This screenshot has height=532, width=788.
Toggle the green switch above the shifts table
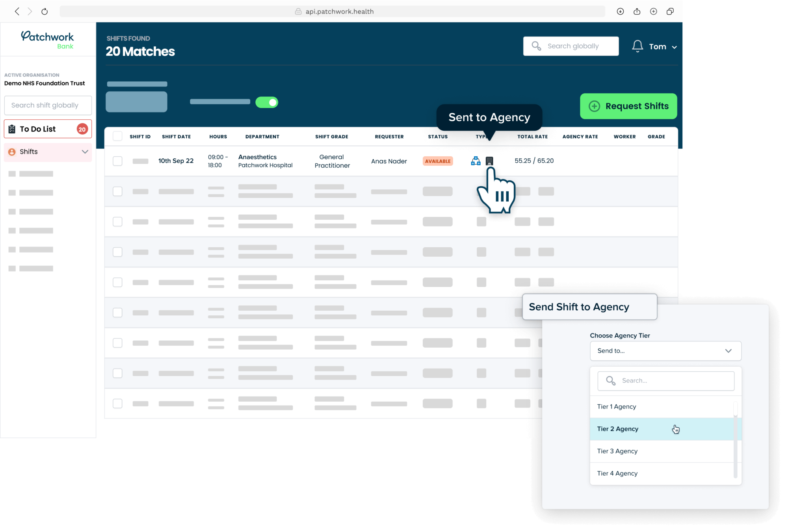(267, 102)
